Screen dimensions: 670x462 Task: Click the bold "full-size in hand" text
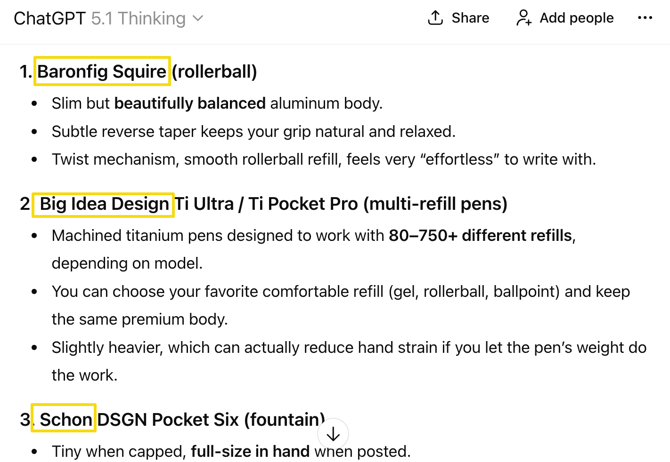coord(250,451)
